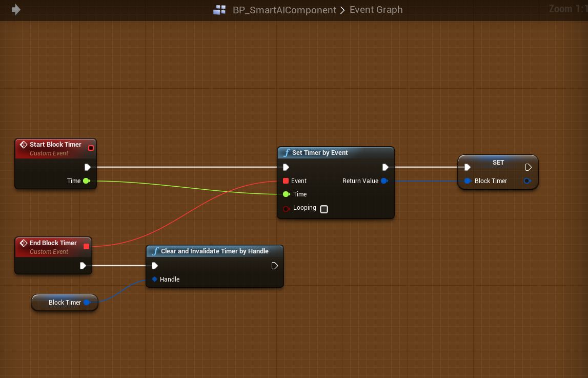Click Clear and Invalidate Timer exec input pin
Viewport: 588px width, 378px height.
pos(154,266)
